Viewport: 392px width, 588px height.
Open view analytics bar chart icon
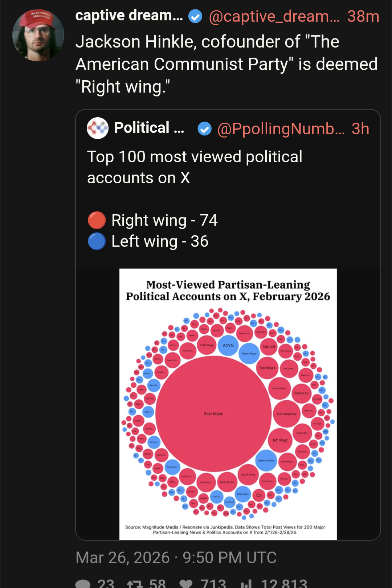click(x=246, y=583)
